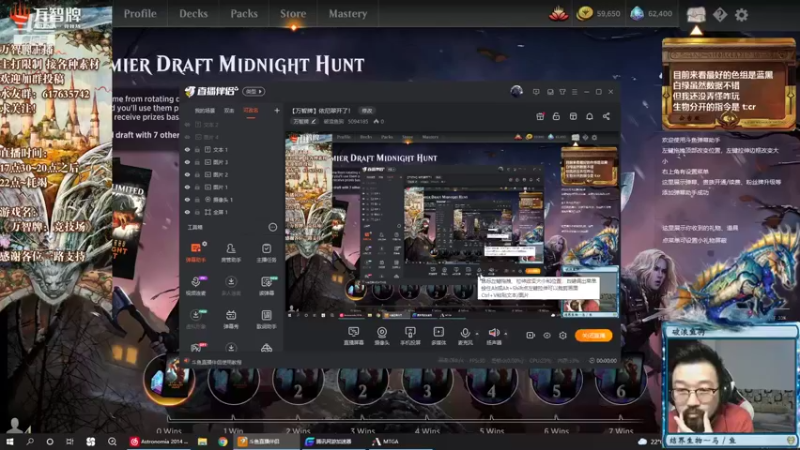
Task: Open the 房管助手 room manager tool
Action: [231, 252]
